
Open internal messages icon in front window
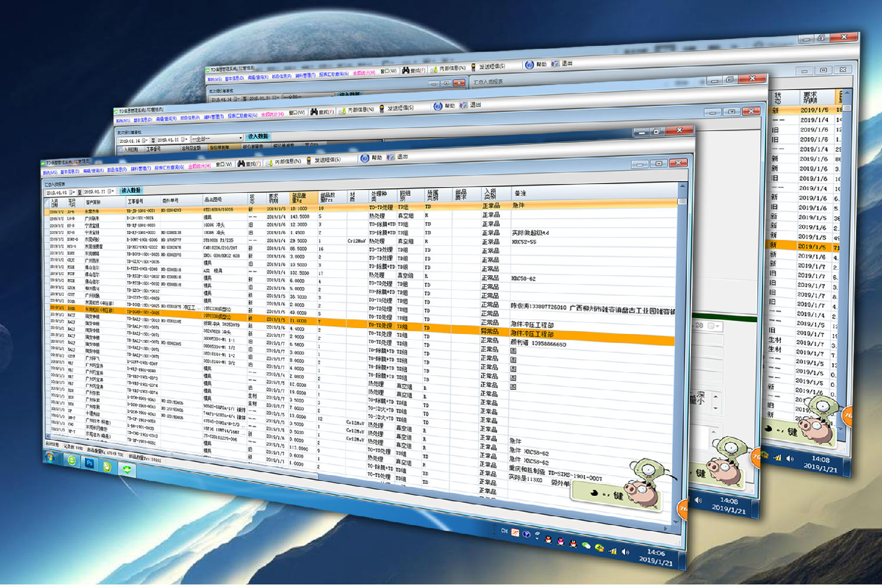tap(269, 162)
